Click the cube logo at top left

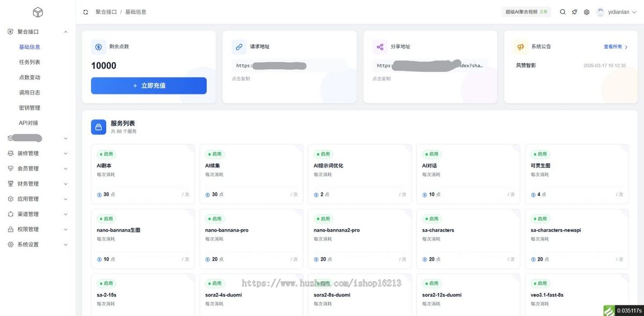click(38, 12)
